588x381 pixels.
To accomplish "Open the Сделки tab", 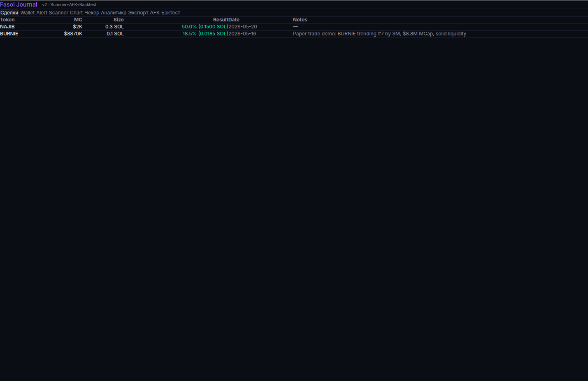I will (x=9, y=13).
